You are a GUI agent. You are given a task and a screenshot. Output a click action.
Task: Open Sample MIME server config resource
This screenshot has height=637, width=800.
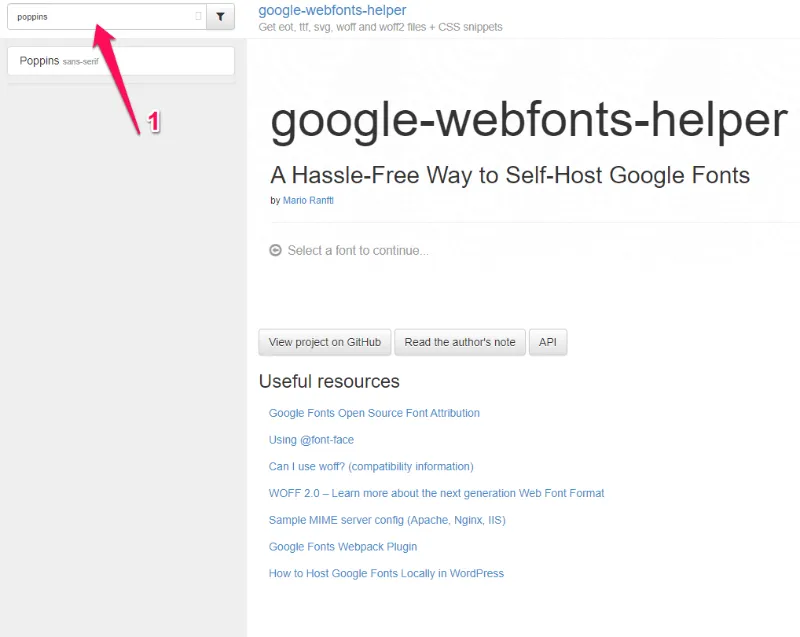[387, 520]
